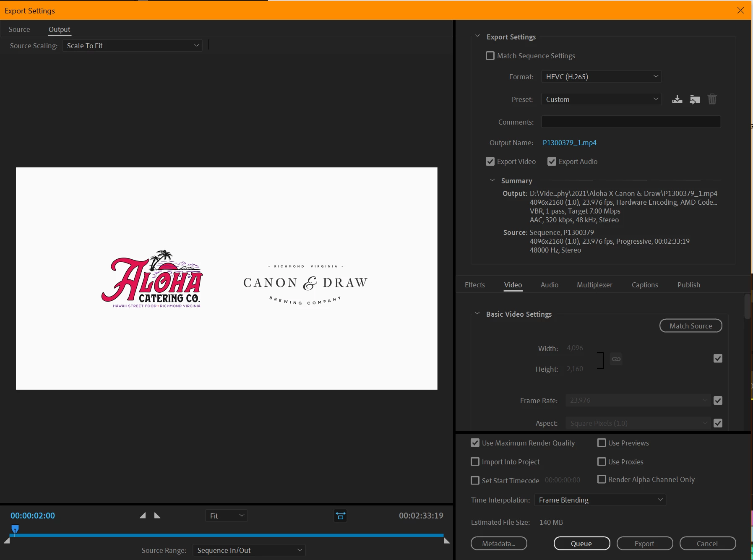Open the Aspect Square Pixels dropdown

638,423
